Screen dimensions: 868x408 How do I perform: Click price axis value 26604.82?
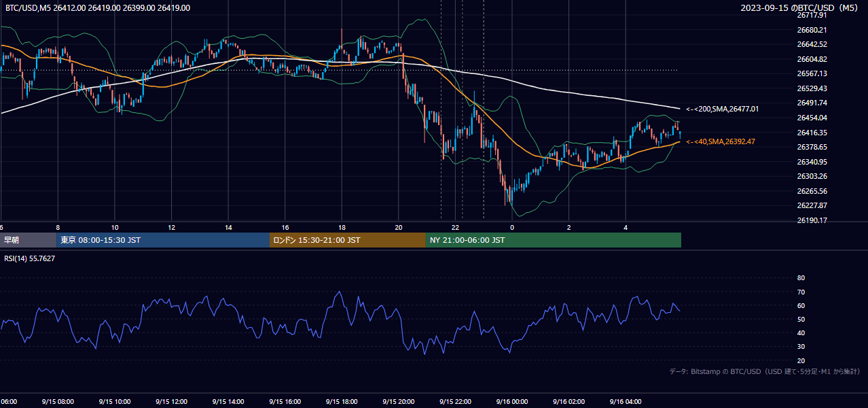point(812,59)
